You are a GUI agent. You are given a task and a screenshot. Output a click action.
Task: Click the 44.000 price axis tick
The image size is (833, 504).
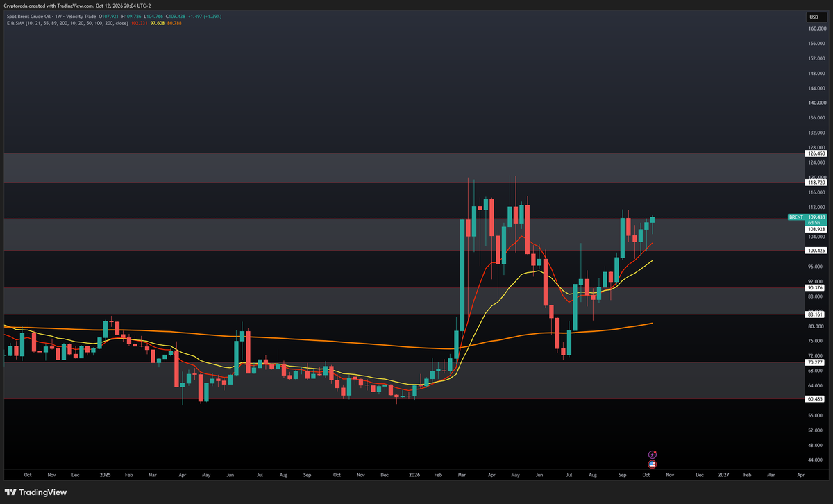click(x=816, y=460)
